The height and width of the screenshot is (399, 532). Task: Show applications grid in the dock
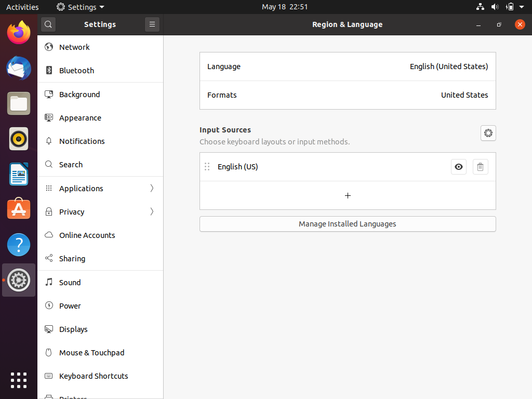point(19,380)
